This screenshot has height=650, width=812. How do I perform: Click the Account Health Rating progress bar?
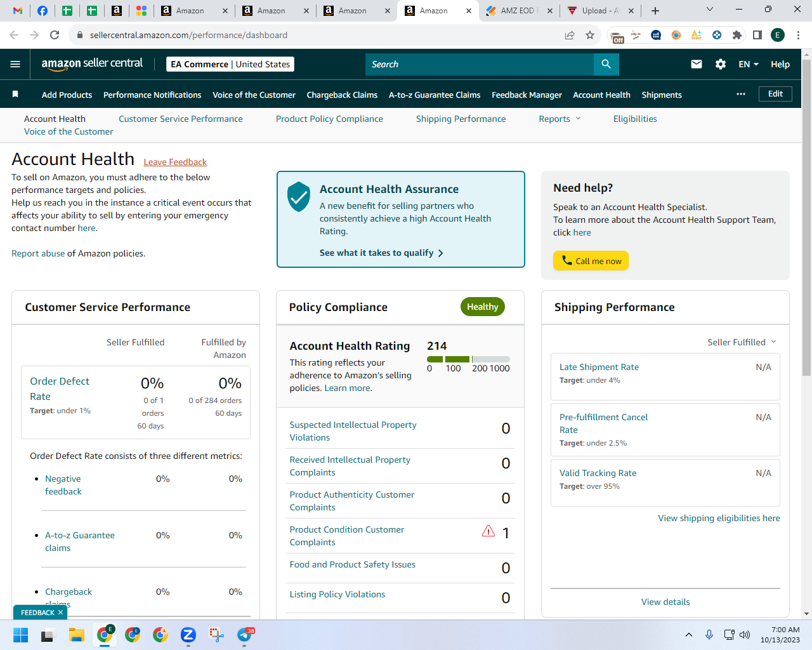click(x=468, y=359)
